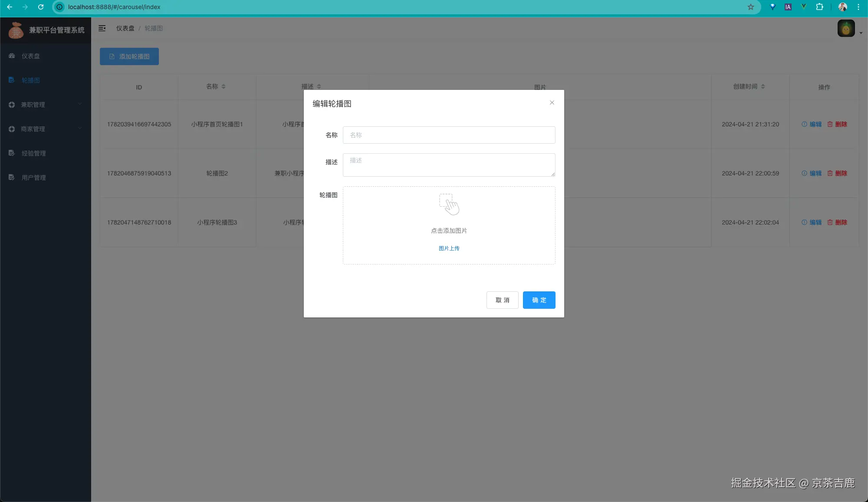
Task: Click the warning icon beside 编辑 for 小程序轮播图3
Action: (x=803, y=222)
